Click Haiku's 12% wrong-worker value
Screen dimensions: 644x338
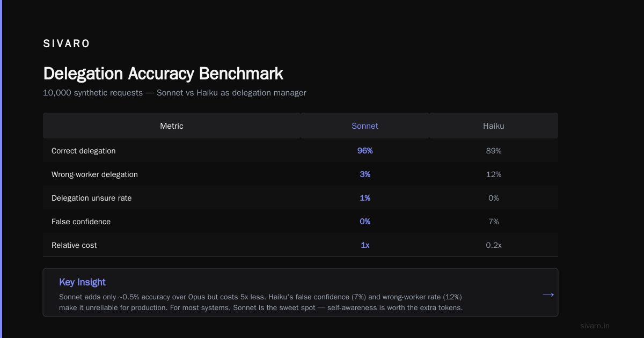point(494,174)
